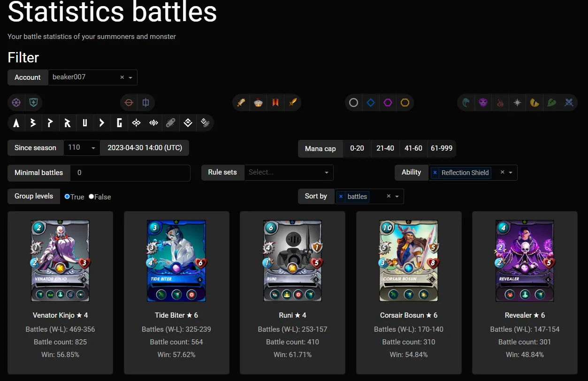The height and width of the screenshot is (381, 588).
Task: Select the arrow-shaped edition rune icon
Action: coord(102,123)
